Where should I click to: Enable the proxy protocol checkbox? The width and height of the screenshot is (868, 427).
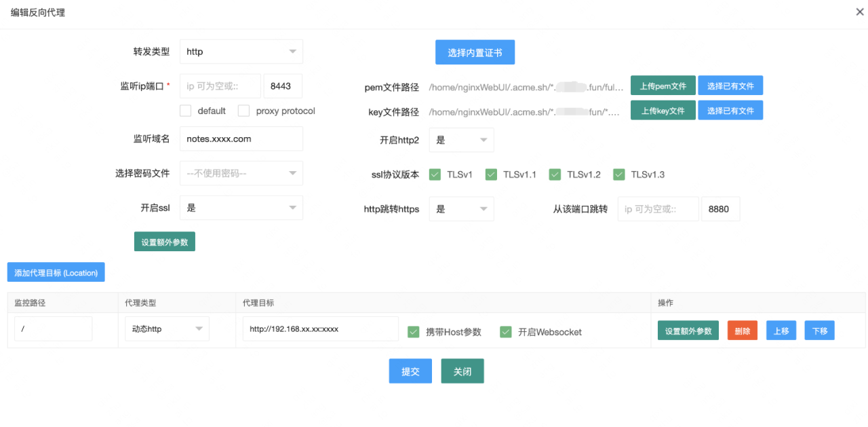(244, 111)
